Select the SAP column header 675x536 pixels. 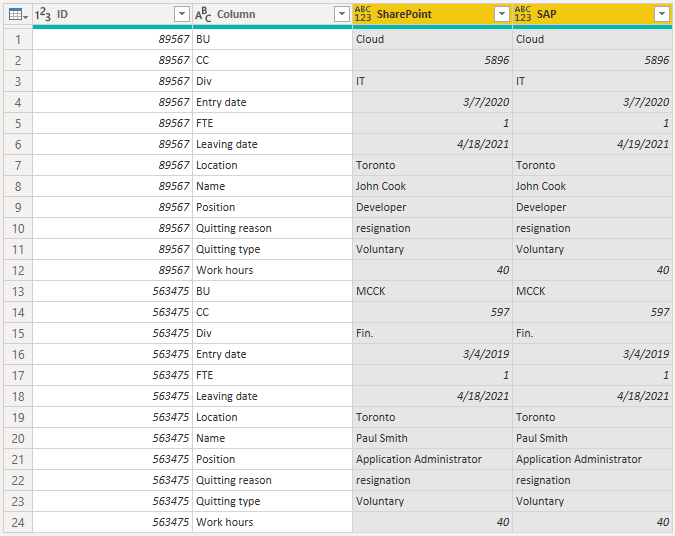(592, 15)
